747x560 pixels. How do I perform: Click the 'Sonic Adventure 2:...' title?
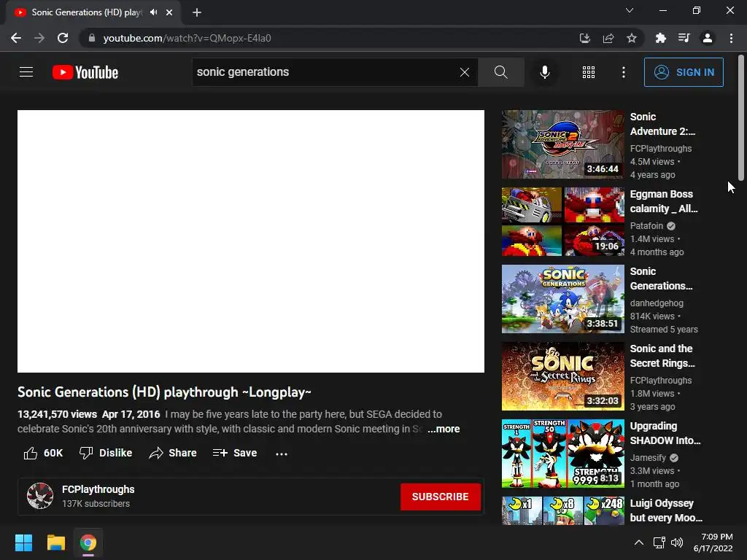(662, 124)
